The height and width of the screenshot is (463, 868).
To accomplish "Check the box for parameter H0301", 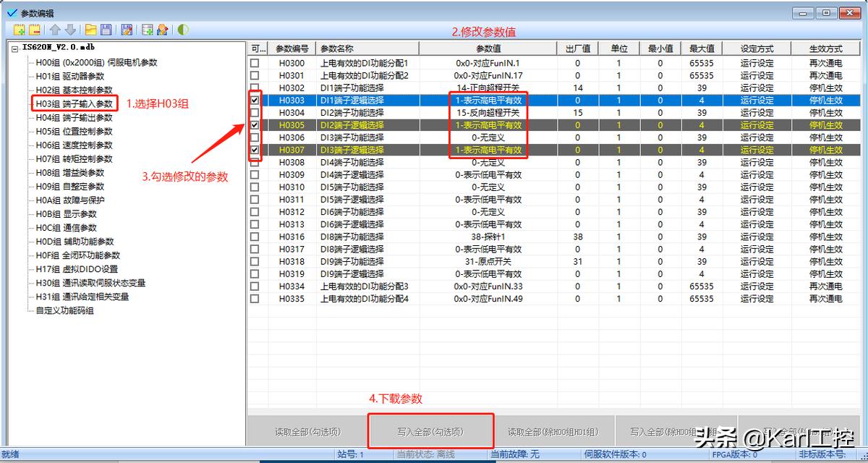I will tap(255, 75).
